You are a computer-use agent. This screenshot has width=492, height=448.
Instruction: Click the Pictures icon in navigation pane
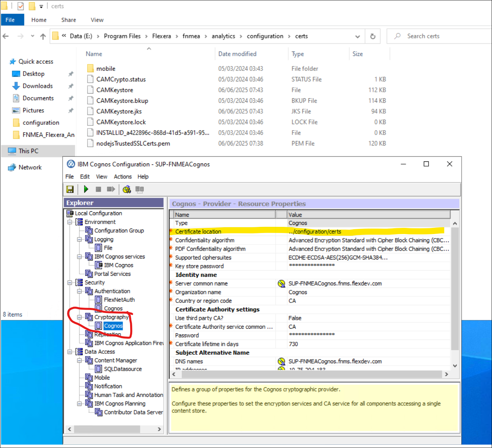[16, 111]
